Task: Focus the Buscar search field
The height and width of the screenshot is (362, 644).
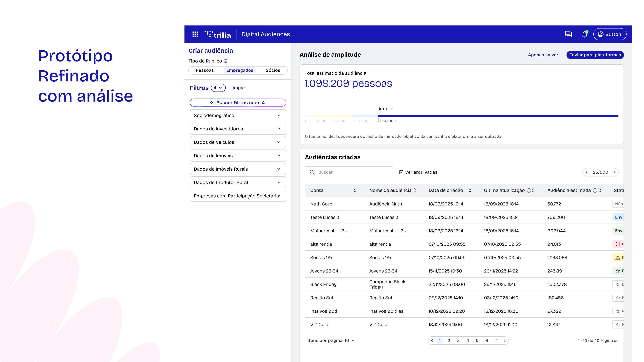Action: point(349,172)
